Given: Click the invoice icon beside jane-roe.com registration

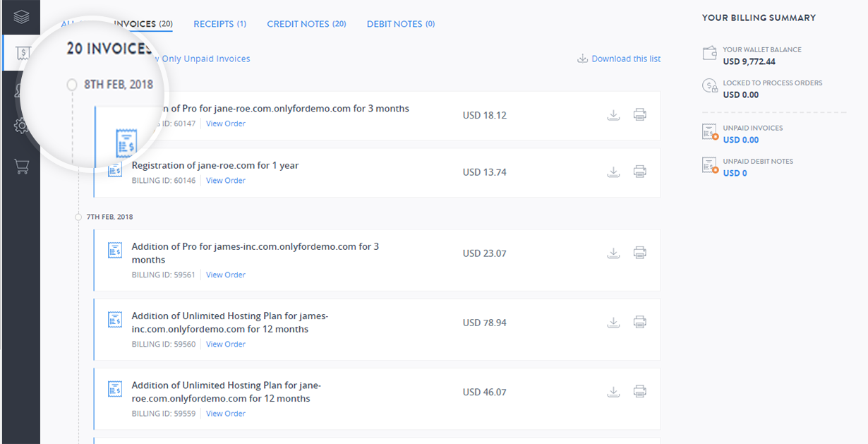Looking at the screenshot, I should [114, 169].
